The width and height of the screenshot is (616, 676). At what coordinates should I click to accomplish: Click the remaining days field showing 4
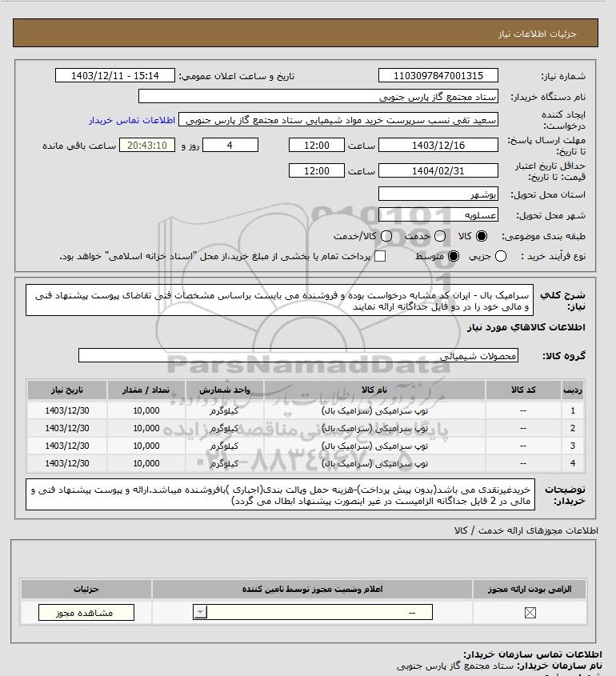[230, 146]
